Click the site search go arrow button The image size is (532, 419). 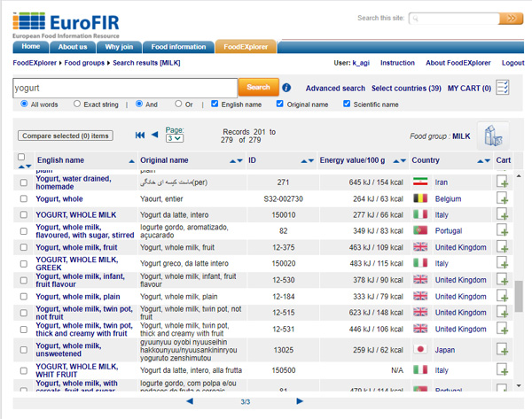[x=511, y=19]
